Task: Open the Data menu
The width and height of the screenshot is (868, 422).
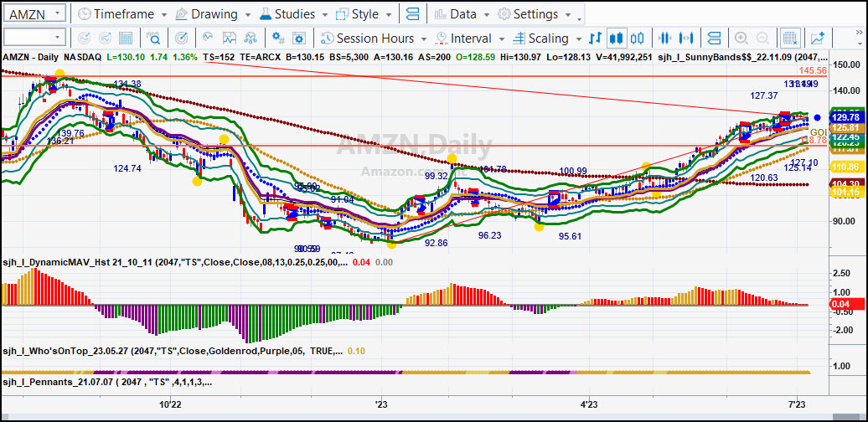Action: (462, 14)
